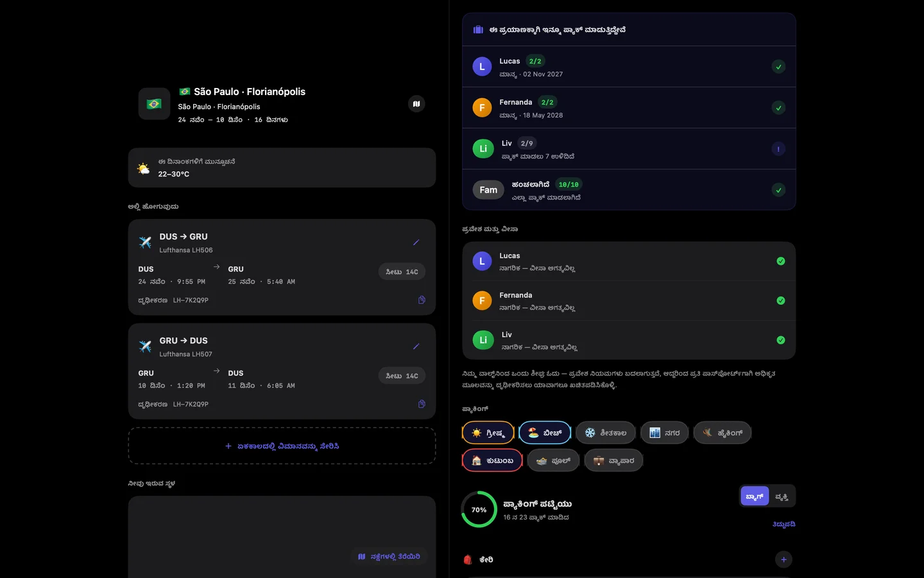Click the 14C seat badge on the LH506 flight

coord(402,272)
